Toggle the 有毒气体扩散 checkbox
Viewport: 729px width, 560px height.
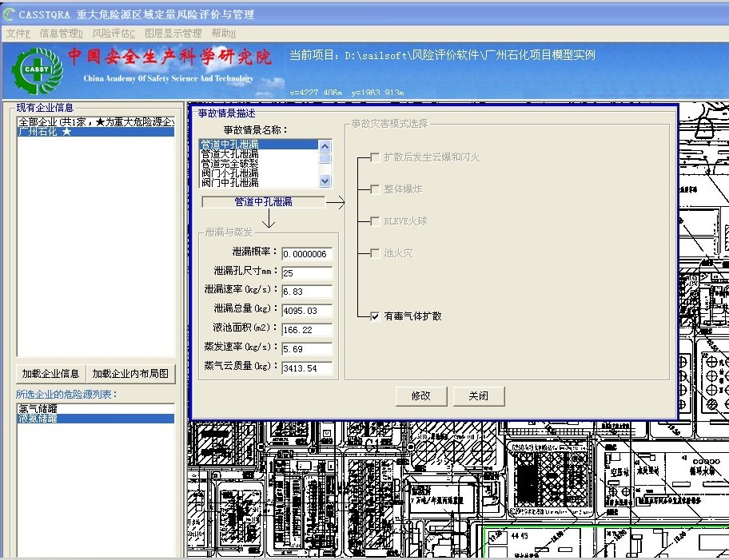375,316
